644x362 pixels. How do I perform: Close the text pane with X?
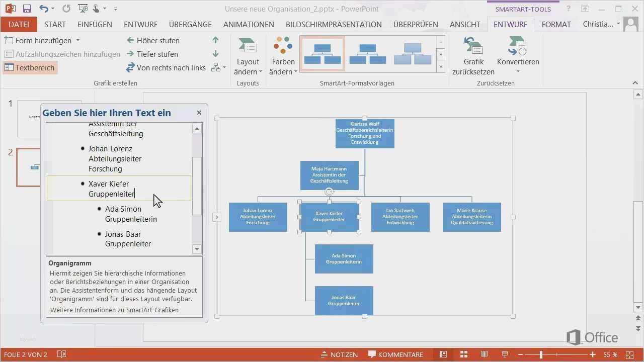click(199, 113)
